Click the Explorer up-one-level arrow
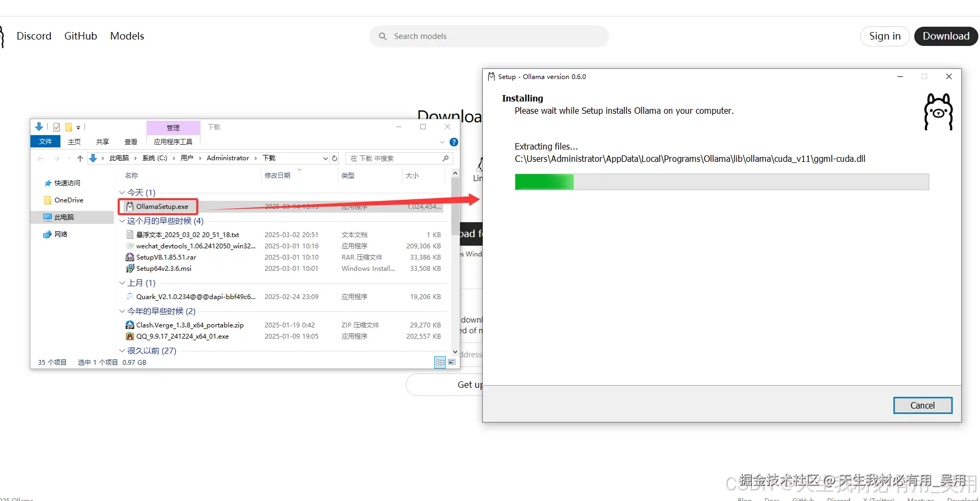980x501 pixels. (x=80, y=158)
